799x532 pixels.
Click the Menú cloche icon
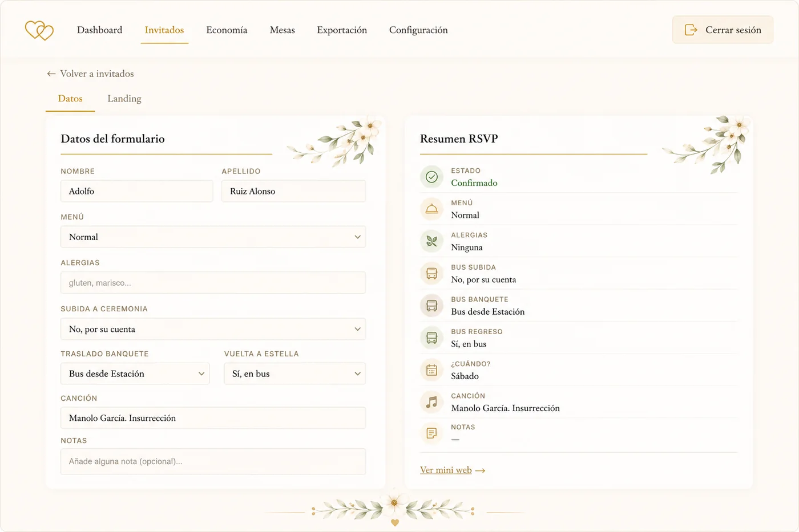432,209
